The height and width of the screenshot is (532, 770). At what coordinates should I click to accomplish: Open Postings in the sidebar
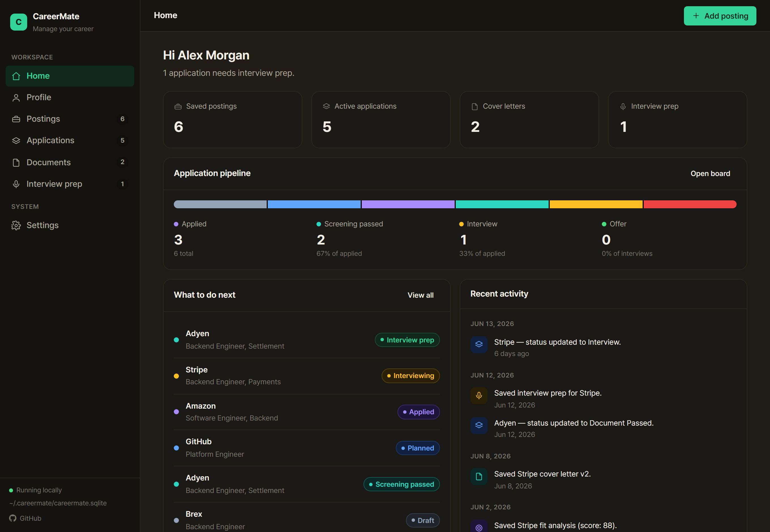70,119
